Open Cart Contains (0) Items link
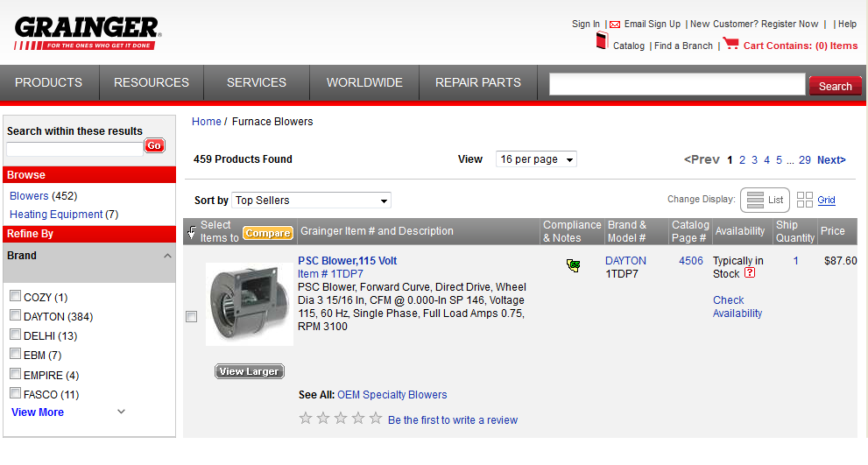This screenshot has height=465, width=868. [x=801, y=46]
